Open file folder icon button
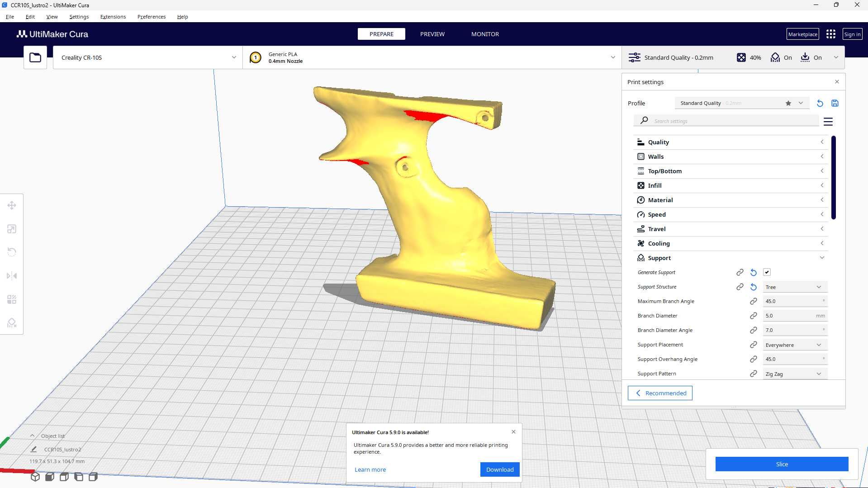Image resolution: width=868 pixels, height=488 pixels. click(x=35, y=57)
